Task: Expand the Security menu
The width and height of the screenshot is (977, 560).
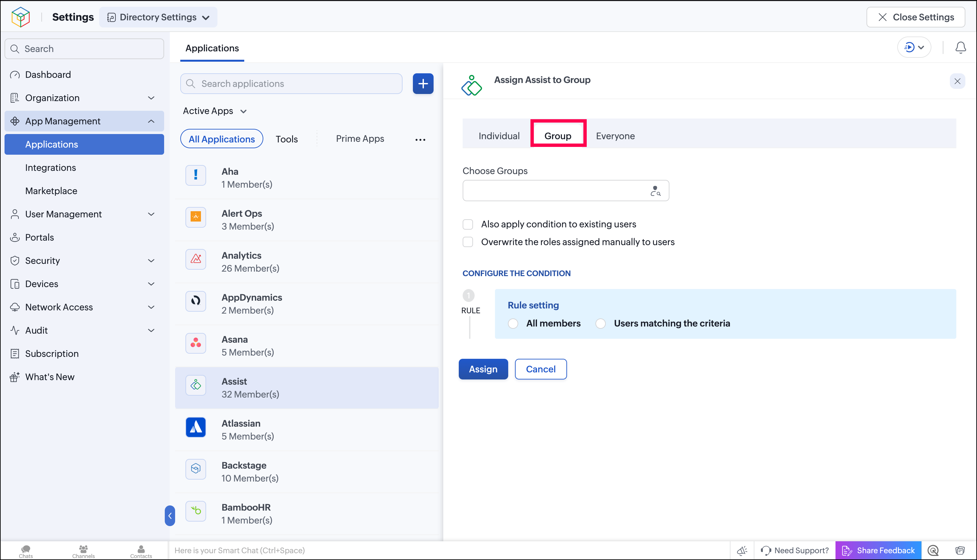Action: pos(151,261)
